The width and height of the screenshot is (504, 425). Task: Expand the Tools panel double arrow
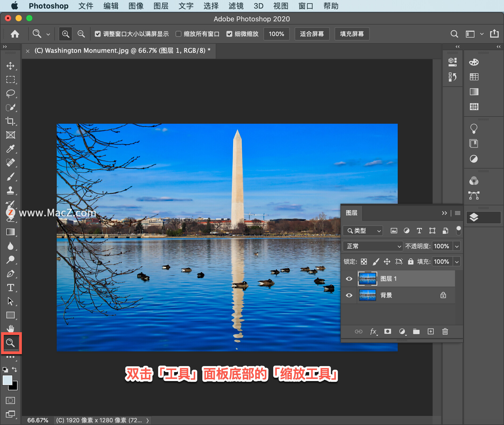click(5, 47)
